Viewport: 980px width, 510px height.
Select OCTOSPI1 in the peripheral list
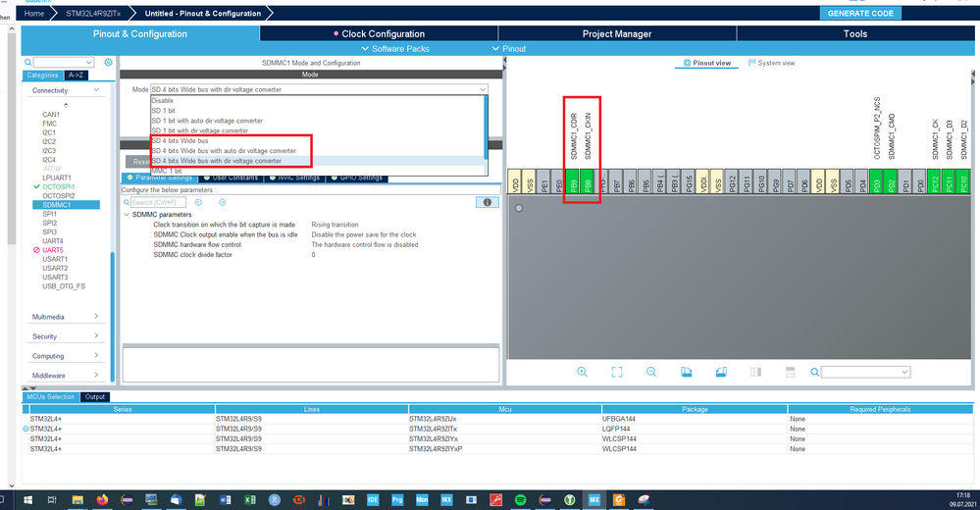pyautogui.click(x=58, y=187)
